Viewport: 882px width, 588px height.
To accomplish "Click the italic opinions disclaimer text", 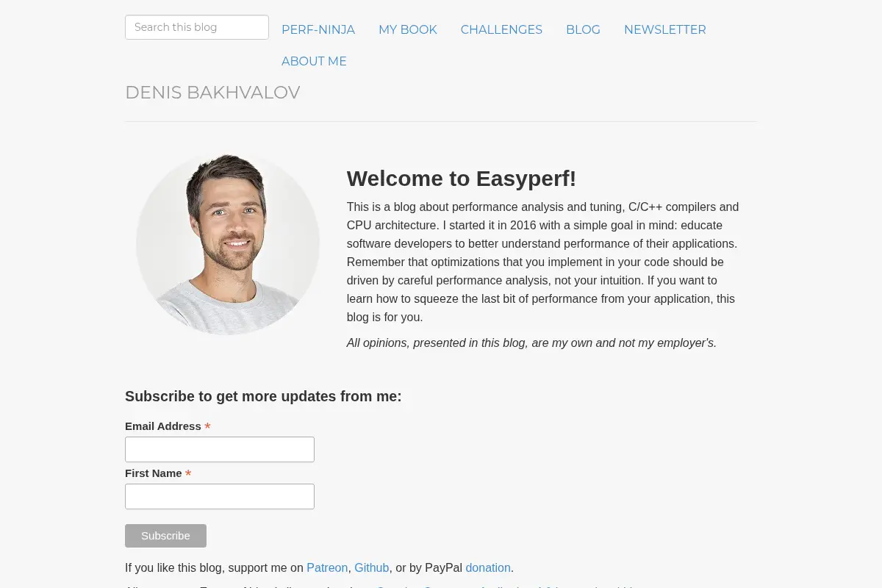I will (531, 343).
